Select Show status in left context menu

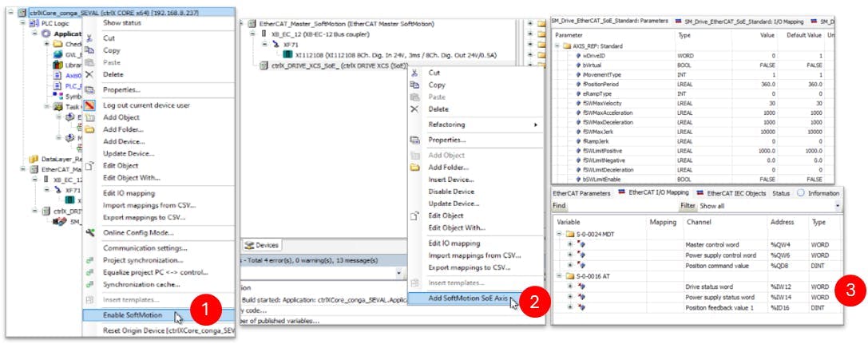click(122, 22)
